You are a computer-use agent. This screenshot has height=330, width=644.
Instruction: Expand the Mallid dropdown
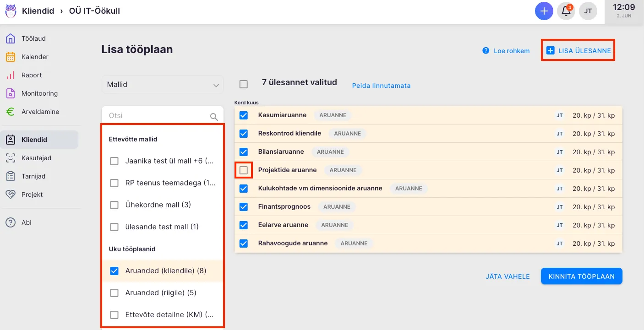[162, 85]
